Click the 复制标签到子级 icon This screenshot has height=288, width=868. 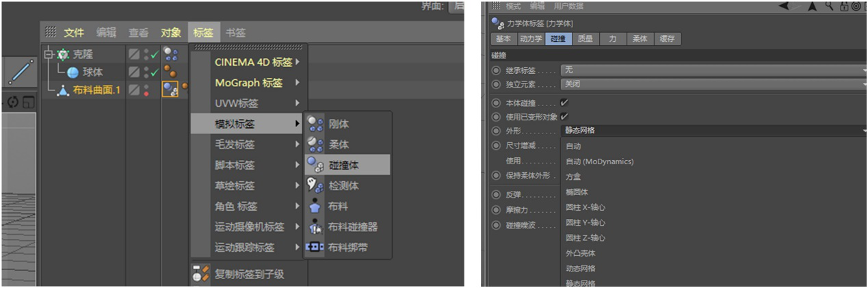201,274
